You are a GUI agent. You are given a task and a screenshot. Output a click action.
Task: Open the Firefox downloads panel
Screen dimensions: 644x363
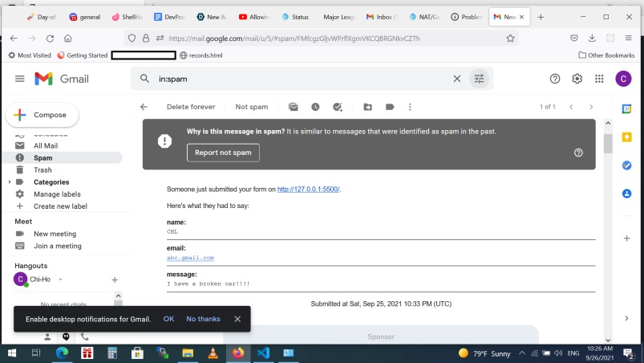tap(592, 38)
